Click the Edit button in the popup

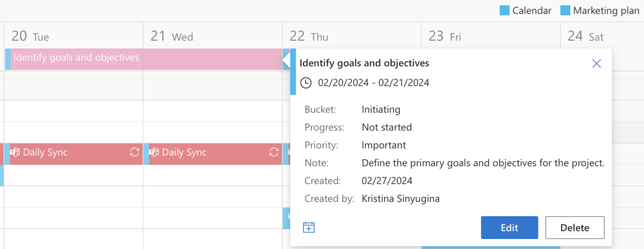pyautogui.click(x=509, y=228)
